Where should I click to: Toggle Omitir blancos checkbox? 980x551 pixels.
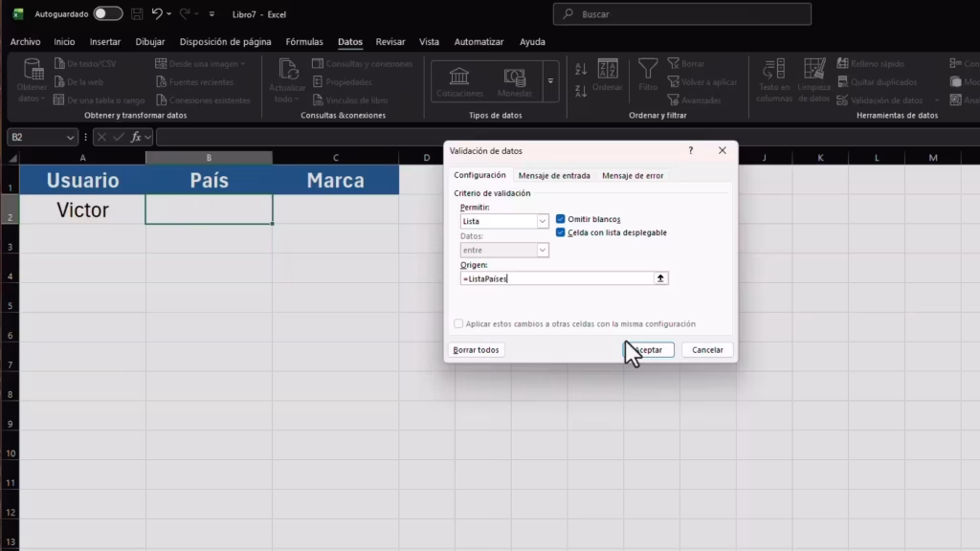[x=561, y=219]
